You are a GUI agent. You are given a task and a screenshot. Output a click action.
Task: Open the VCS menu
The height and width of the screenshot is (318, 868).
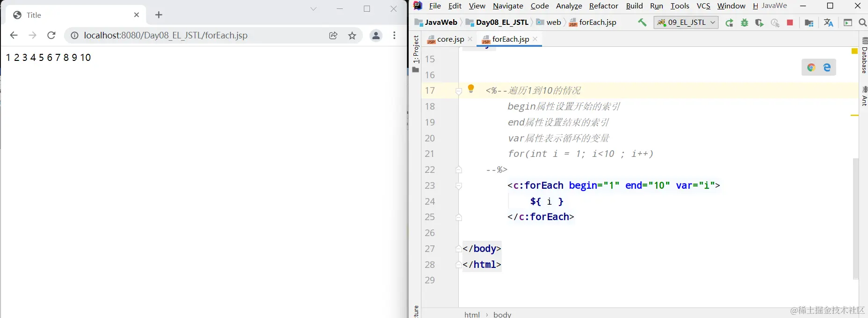[703, 6]
